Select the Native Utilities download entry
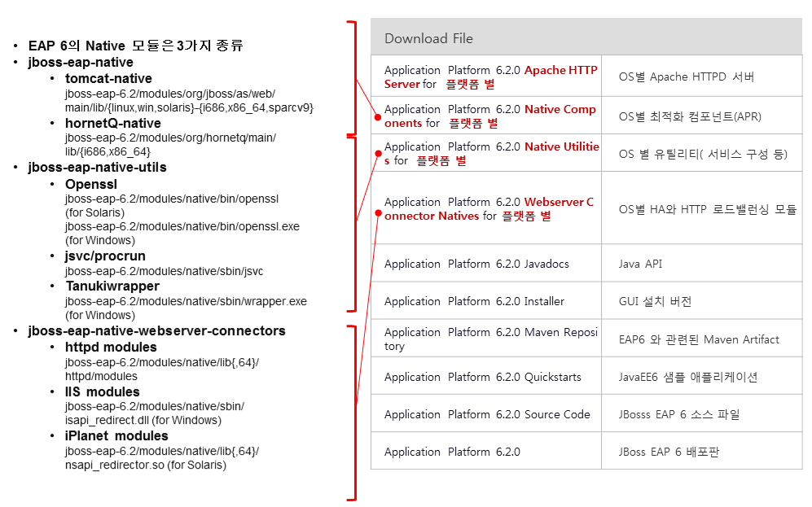 coord(490,153)
